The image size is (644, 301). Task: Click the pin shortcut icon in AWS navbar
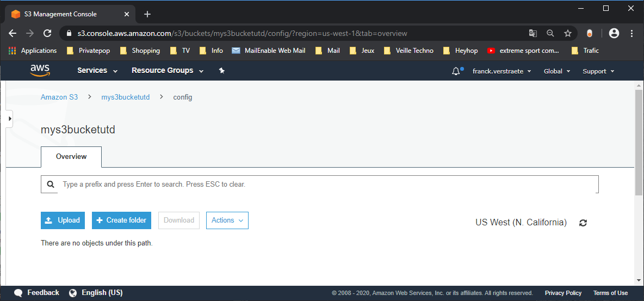click(222, 71)
